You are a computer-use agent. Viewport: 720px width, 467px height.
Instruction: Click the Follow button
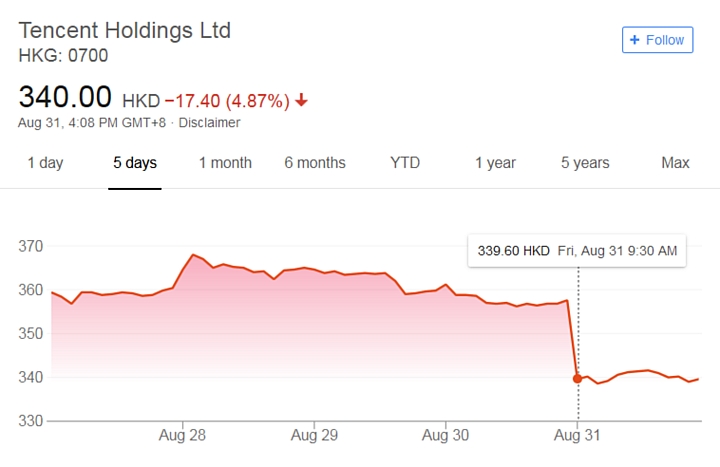657,40
